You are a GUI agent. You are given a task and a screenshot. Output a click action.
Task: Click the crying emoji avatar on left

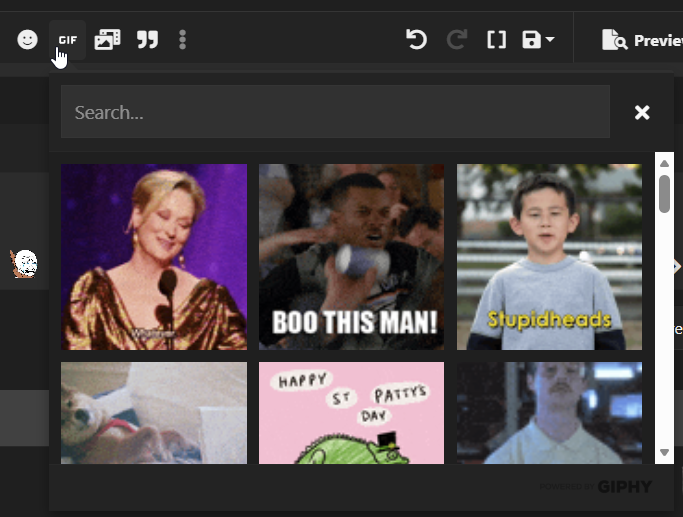click(x=24, y=264)
